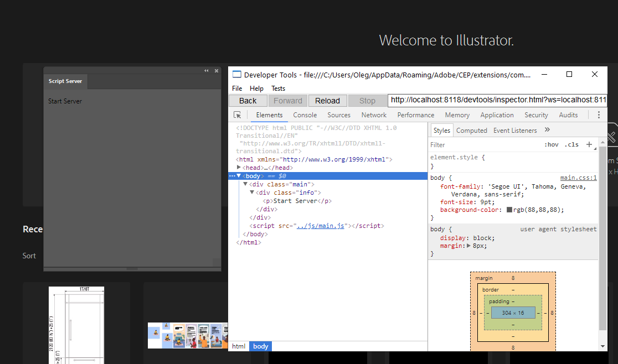Viewport: 618px width, 364px height.
Task: Open the Help menu in Developer Tools
Action: tap(256, 89)
